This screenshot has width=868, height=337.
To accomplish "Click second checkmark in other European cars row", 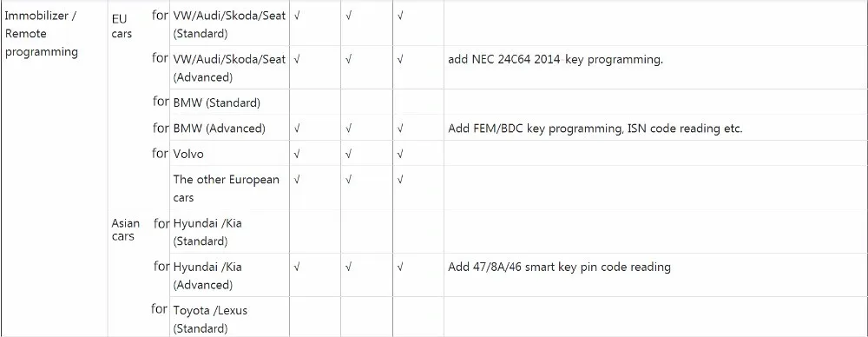I will click(x=349, y=180).
